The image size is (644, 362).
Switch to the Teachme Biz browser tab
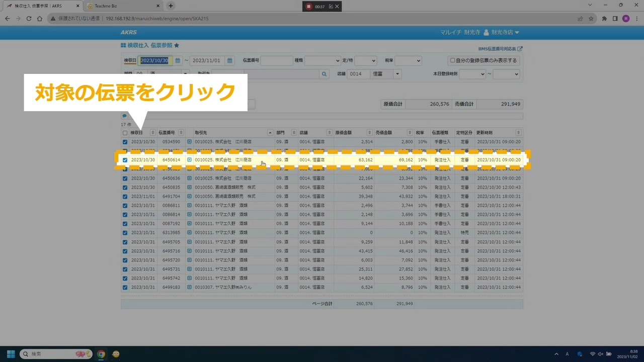(121, 6)
